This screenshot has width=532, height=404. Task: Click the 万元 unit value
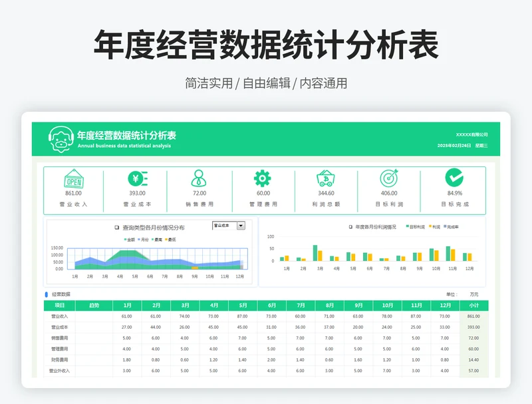(474, 294)
